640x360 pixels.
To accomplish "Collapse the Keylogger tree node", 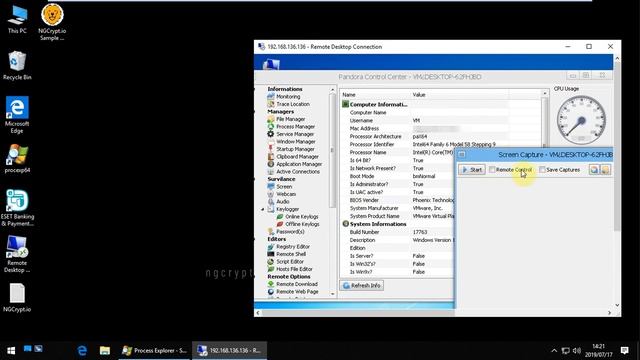I will pos(262,209).
